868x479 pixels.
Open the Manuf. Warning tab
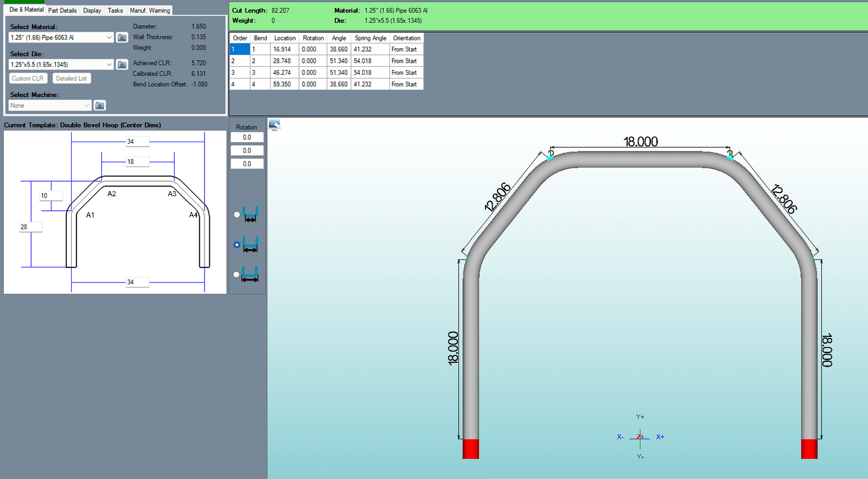point(150,10)
